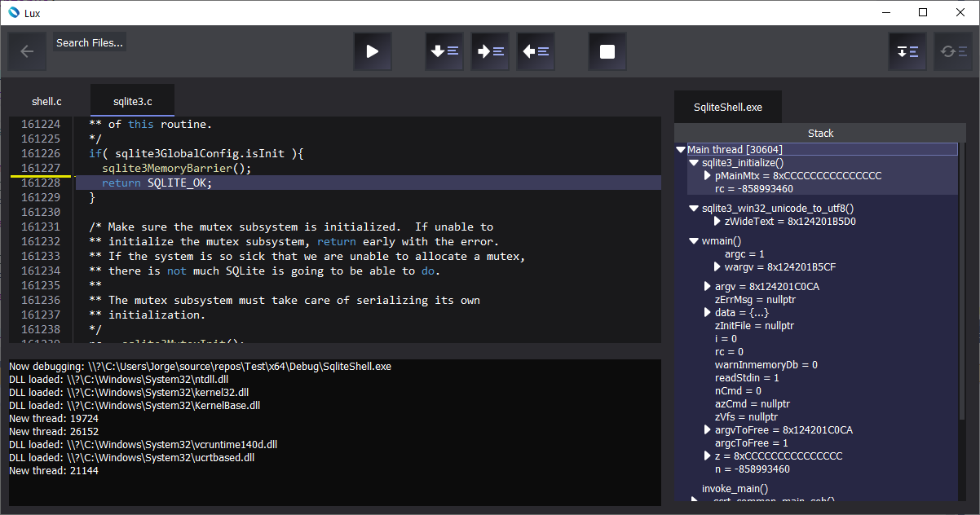Click the 'DLL loaded' KernelBase.dll output line

[x=135, y=406]
